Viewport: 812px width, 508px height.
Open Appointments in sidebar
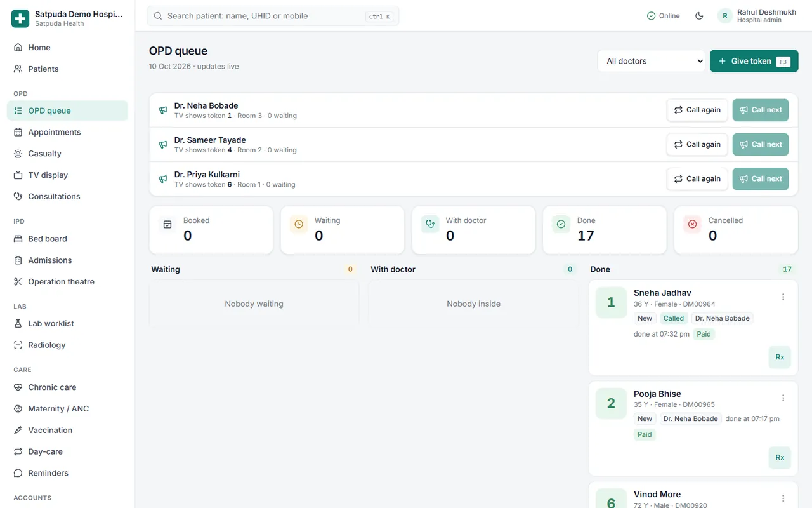[67, 132]
